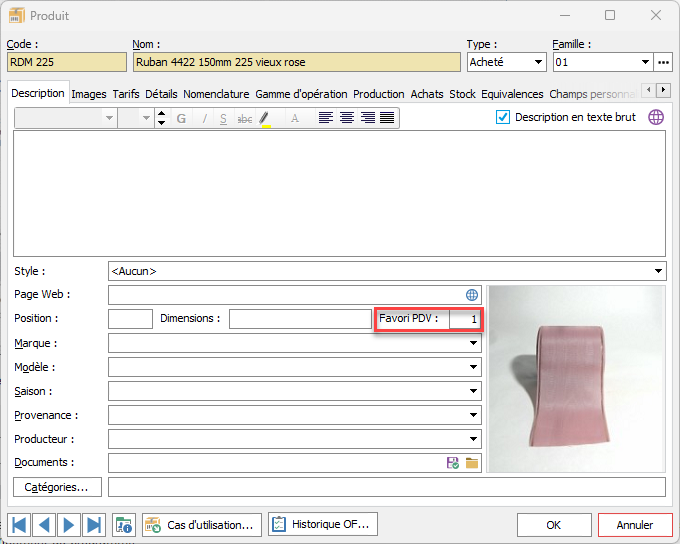The width and height of the screenshot is (680, 544).
Task: Go to the previous product record
Action: (x=44, y=524)
